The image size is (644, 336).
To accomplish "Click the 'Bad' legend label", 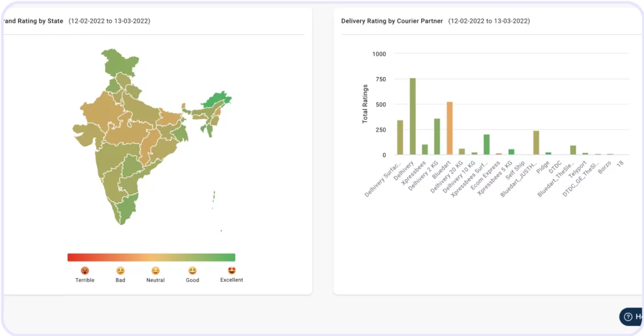I will tap(120, 280).
